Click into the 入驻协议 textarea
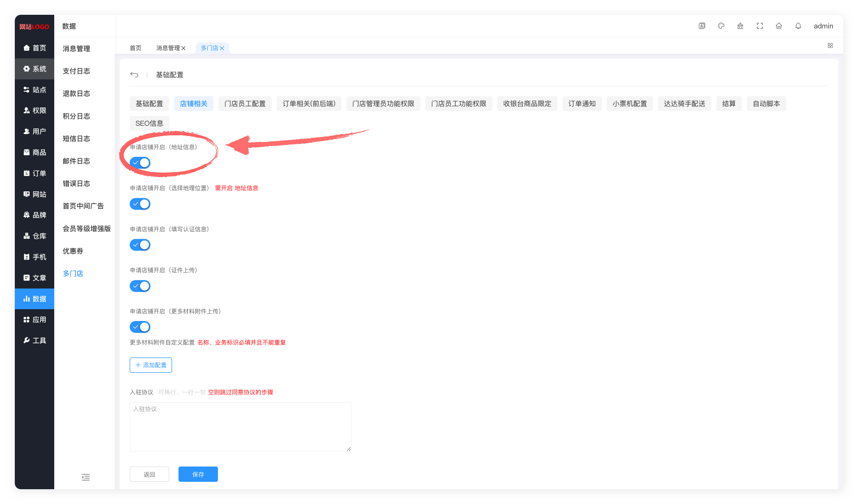This screenshot has height=504, width=858. [241, 427]
